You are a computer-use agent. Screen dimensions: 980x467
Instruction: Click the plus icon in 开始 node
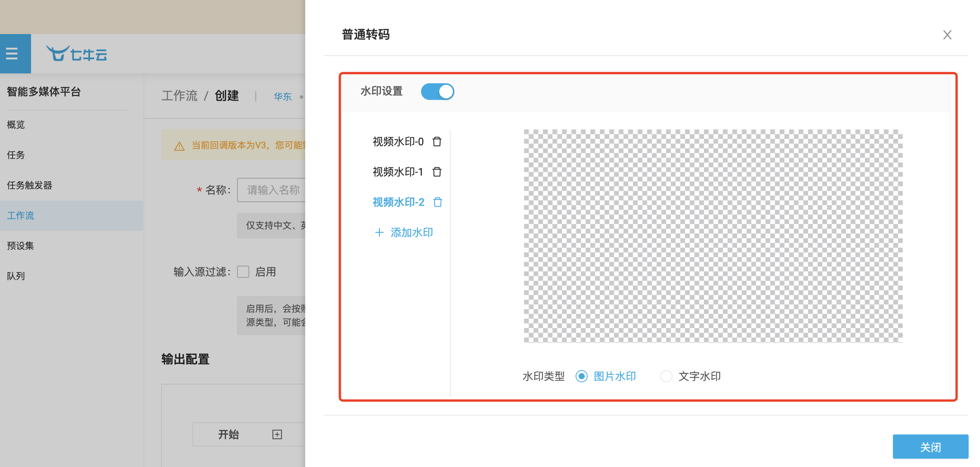point(277,434)
